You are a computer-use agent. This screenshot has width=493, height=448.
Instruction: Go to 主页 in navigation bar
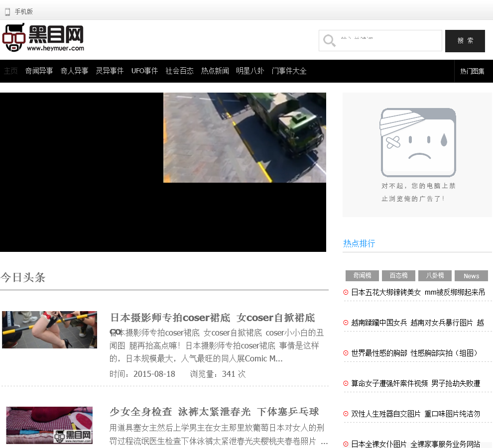(x=10, y=71)
